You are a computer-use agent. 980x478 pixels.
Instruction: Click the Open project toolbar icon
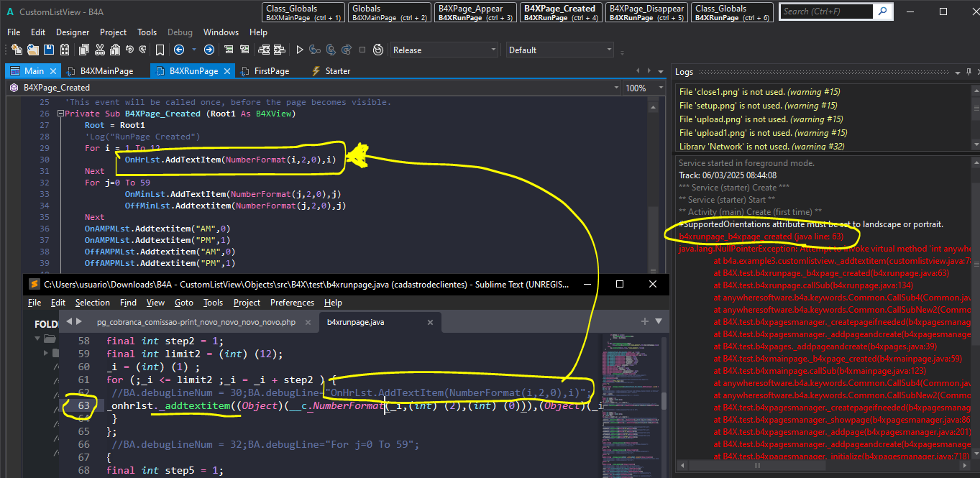(x=33, y=50)
